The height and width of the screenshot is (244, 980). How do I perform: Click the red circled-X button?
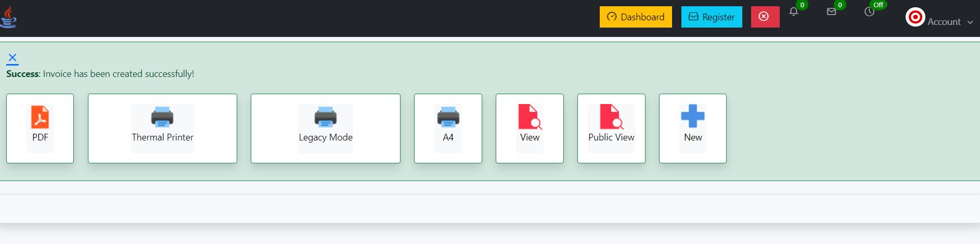point(765,17)
